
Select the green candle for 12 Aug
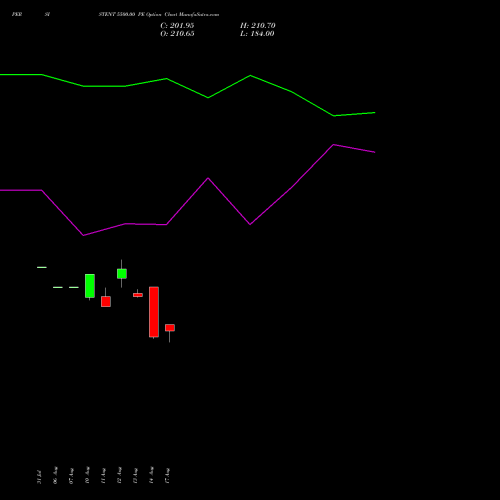(x=122, y=274)
